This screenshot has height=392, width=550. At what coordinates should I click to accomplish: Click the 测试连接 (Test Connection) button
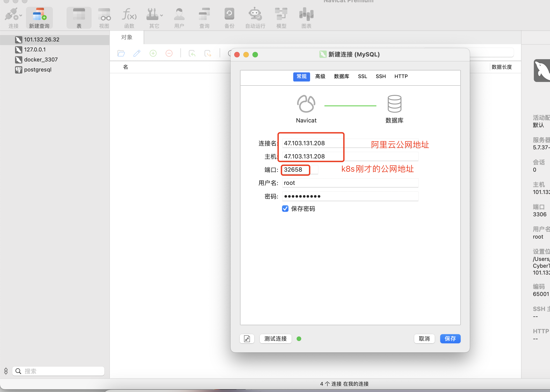275,339
